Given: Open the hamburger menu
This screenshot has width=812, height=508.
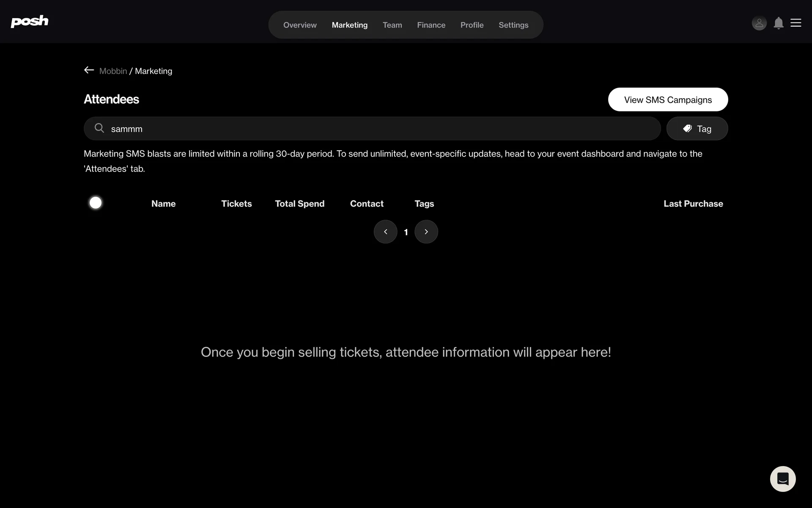Looking at the screenshot, I should (x=796, y=23).
